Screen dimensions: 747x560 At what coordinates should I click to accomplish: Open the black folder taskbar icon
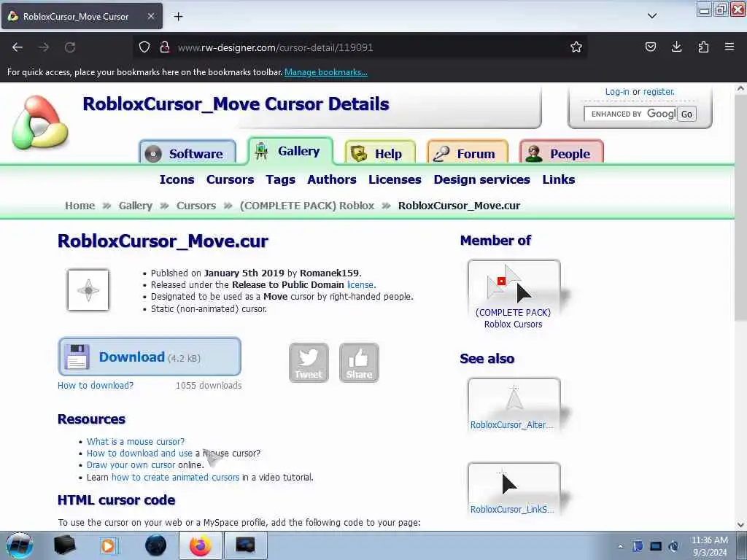click(65, 545)
